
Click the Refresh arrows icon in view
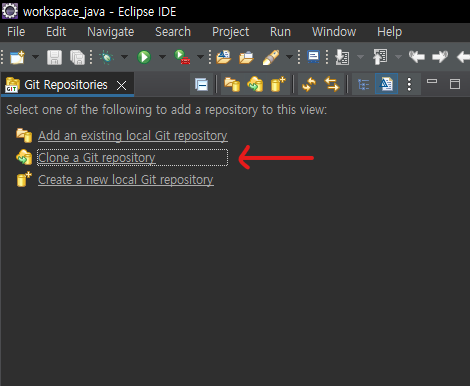click(309, 84)
